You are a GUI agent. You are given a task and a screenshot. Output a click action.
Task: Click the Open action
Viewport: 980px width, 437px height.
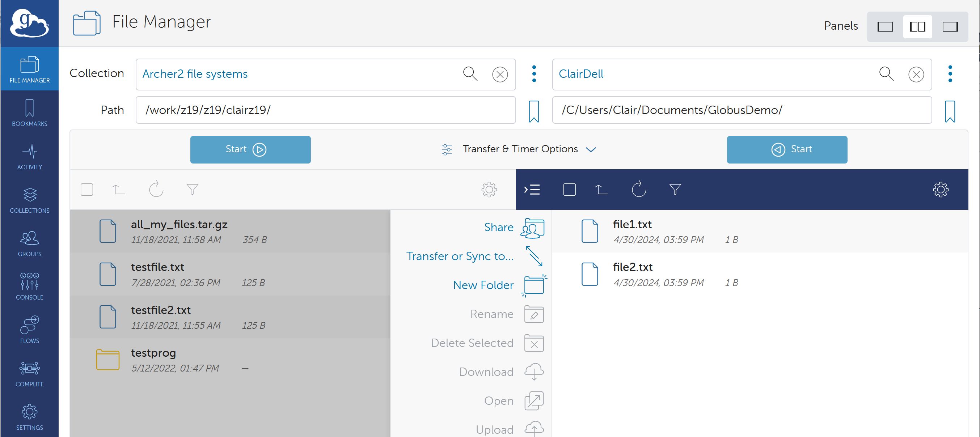[x=514, y=401]
